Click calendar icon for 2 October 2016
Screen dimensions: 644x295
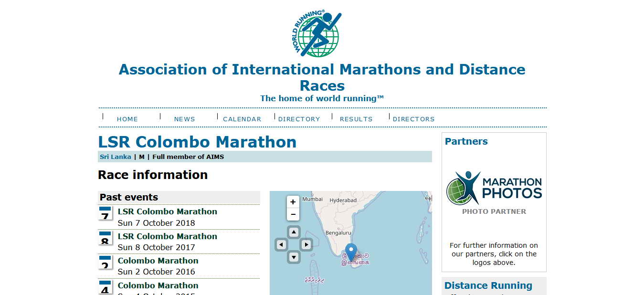pos(105,262)
